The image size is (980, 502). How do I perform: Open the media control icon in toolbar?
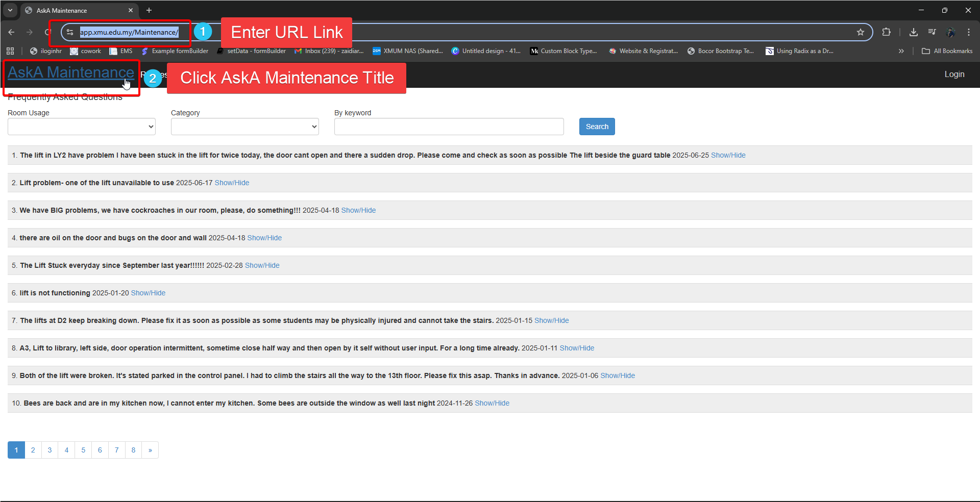tap(932, 32)
